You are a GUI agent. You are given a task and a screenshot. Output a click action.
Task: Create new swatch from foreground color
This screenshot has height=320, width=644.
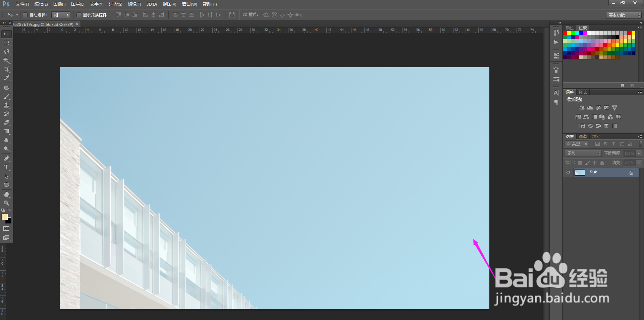pyautogui.click(x=623, y=86)
